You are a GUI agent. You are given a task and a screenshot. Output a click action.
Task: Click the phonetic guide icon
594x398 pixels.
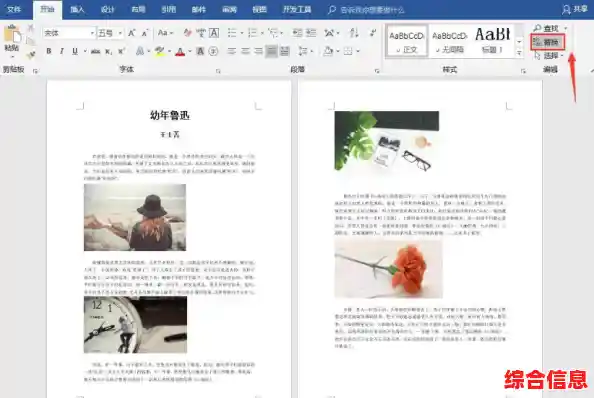(201, 33)
